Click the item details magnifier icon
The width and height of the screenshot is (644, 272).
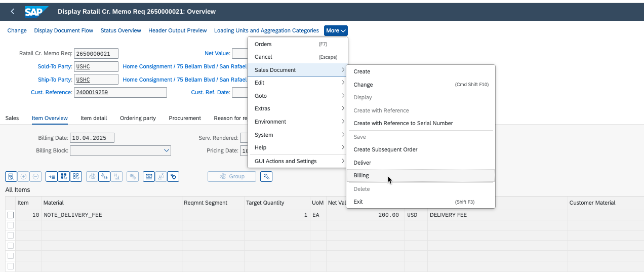pos(11,176)
